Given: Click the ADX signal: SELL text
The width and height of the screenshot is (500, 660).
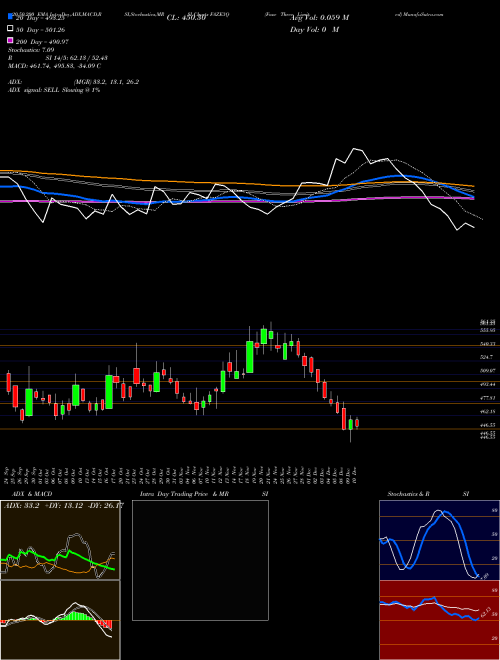Looking at the screenshot, I should click(54, 90).
